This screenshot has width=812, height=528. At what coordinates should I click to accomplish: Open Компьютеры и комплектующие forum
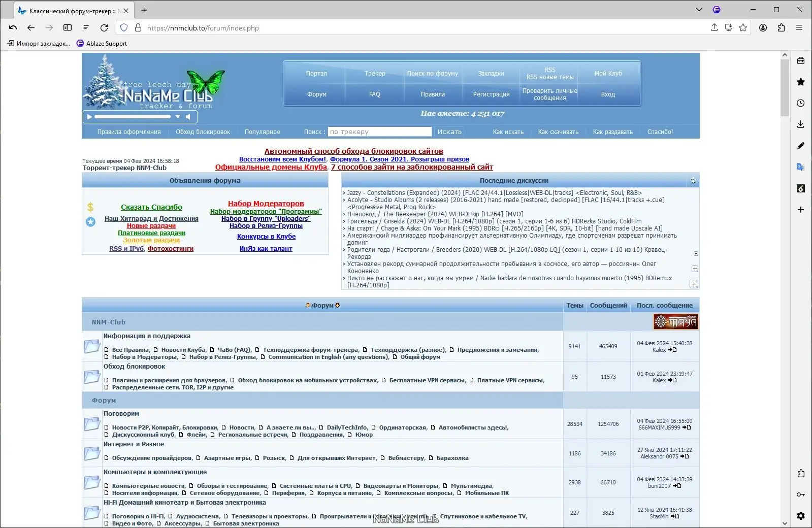click(x=155, y=472)
